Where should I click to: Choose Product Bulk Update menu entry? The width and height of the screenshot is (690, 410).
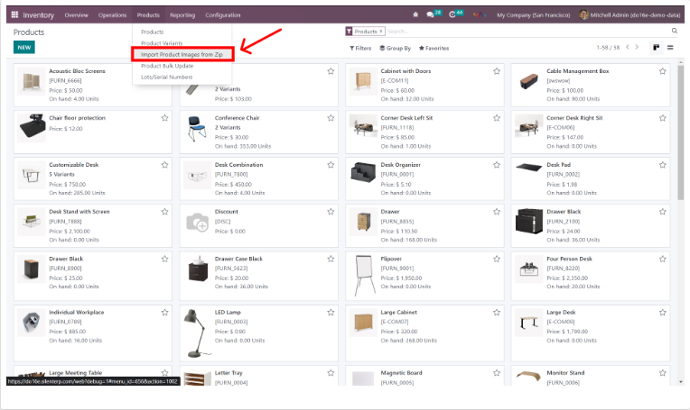tap(167, 65)
